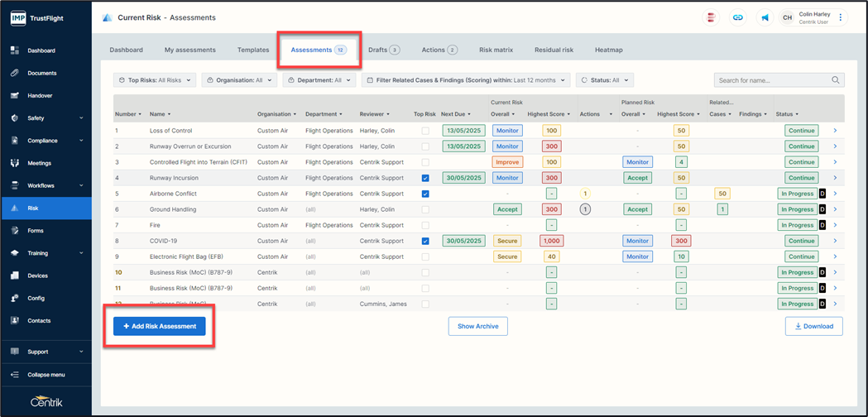Uncheck Top Risk for Runway Incursion
This screenshot has width=868, height=417.
(x=425, y=178)
